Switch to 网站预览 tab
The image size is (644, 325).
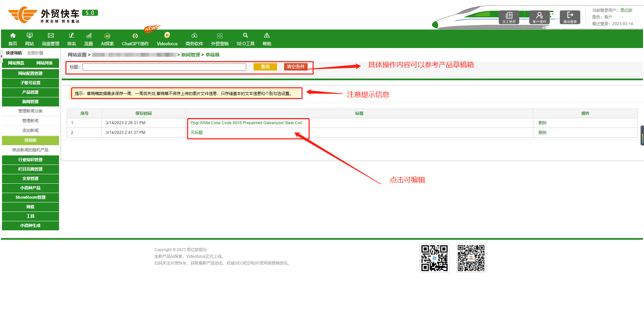point(16,63)
